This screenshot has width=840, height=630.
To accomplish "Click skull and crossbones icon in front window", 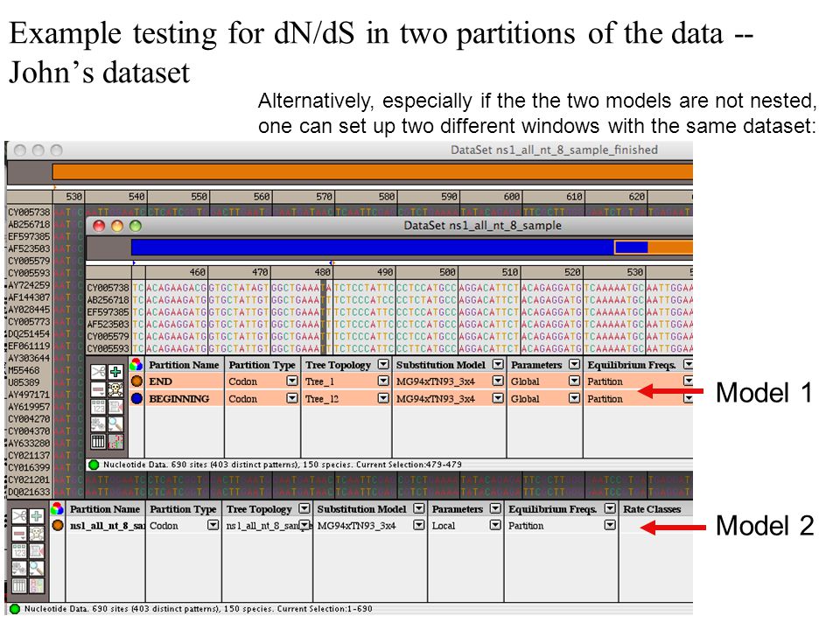I will (115, 389).
